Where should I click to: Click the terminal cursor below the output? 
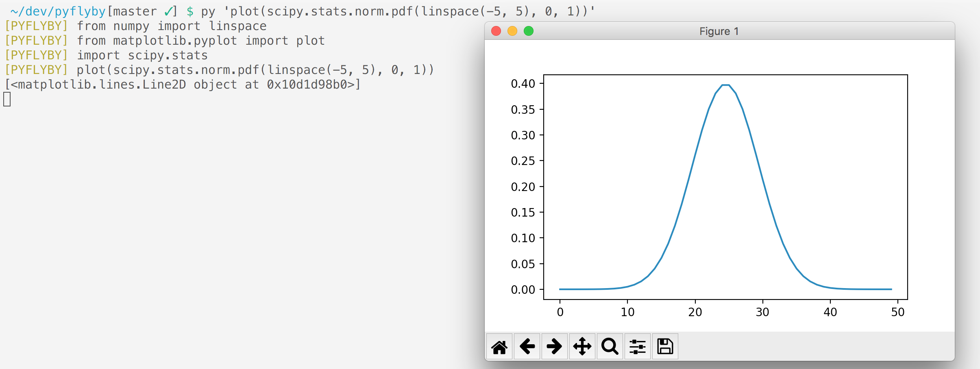pos(7,99)
